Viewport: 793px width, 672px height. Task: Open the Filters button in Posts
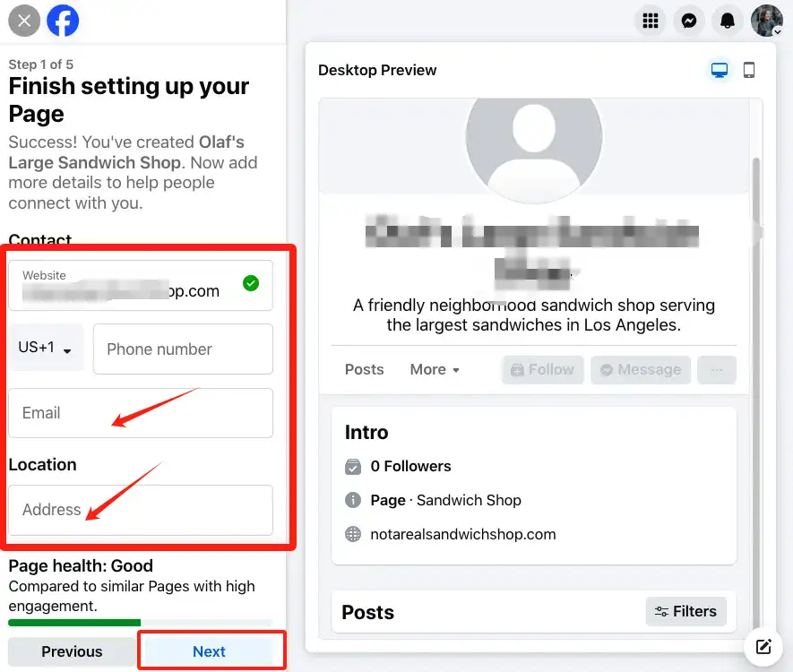[x=685, y=611]
